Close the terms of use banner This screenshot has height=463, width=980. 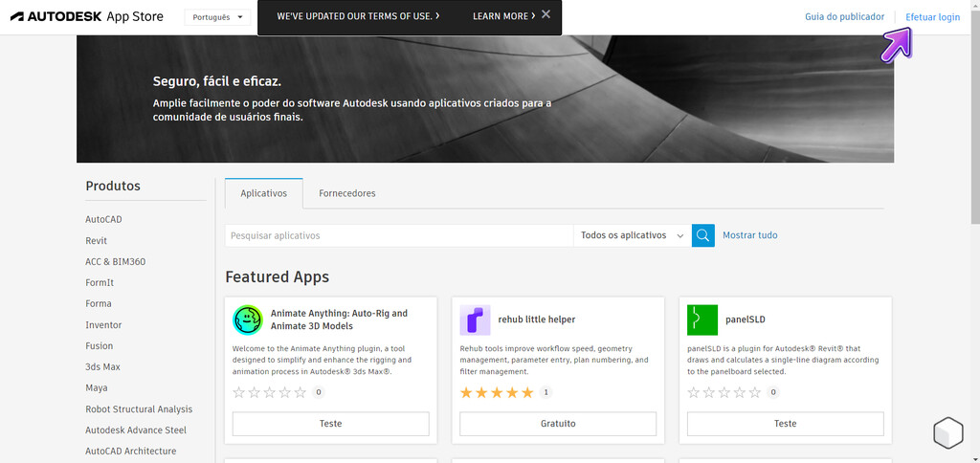[x=546, y=15]
